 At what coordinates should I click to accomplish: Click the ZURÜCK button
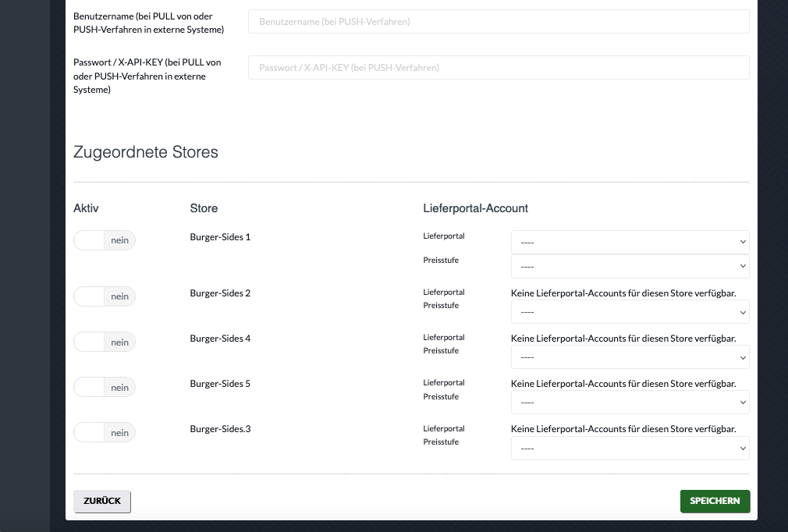coord(102,501)
